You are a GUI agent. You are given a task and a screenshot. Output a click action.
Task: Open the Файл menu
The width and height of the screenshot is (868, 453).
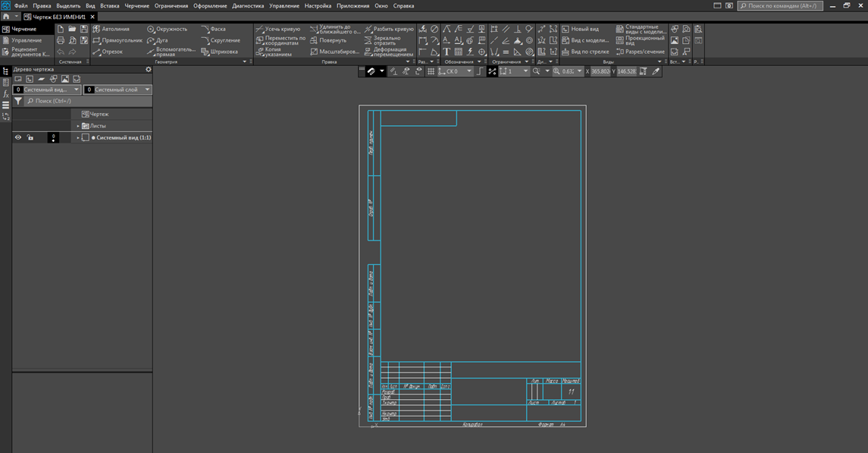pos(21,5)
